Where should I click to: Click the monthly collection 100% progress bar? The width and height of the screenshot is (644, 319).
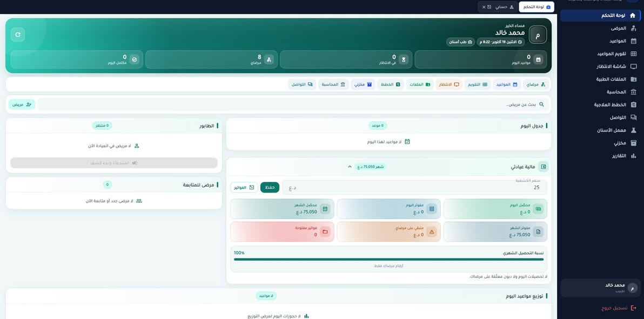pos(388,260)
